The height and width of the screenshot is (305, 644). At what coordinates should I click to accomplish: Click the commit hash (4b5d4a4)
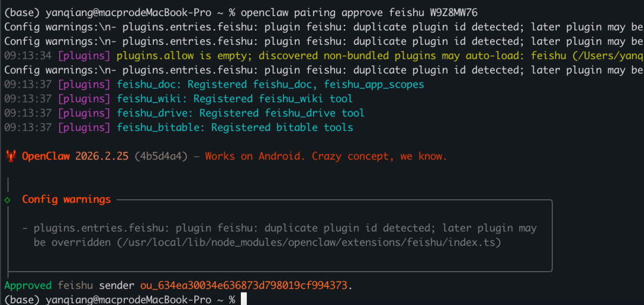click(161, 157)
